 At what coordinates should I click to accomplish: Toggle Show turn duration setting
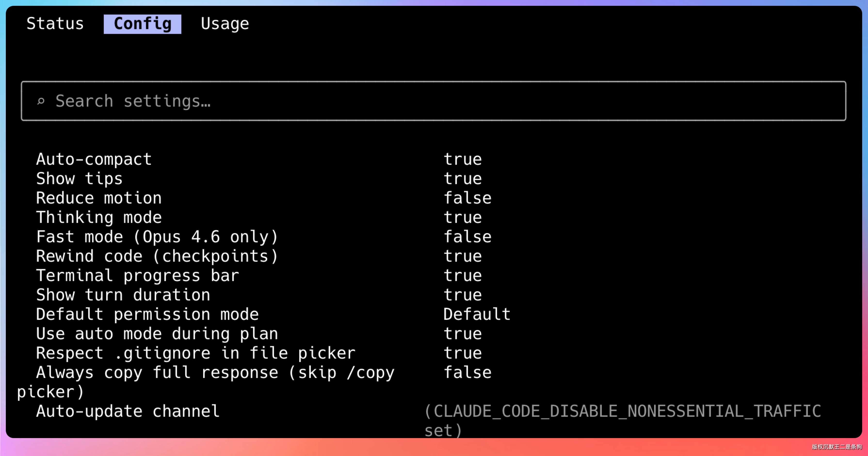coord(462,295)
